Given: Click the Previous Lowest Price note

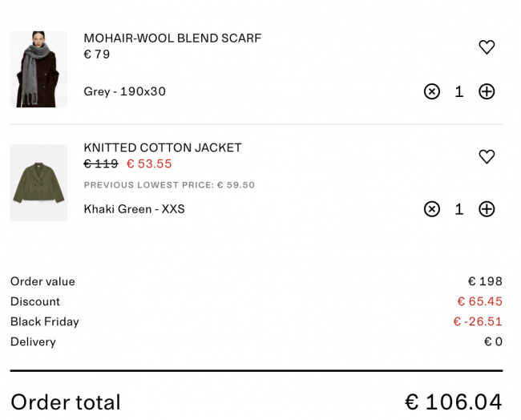Looking at the screenshot, I should tap(169, 185).
